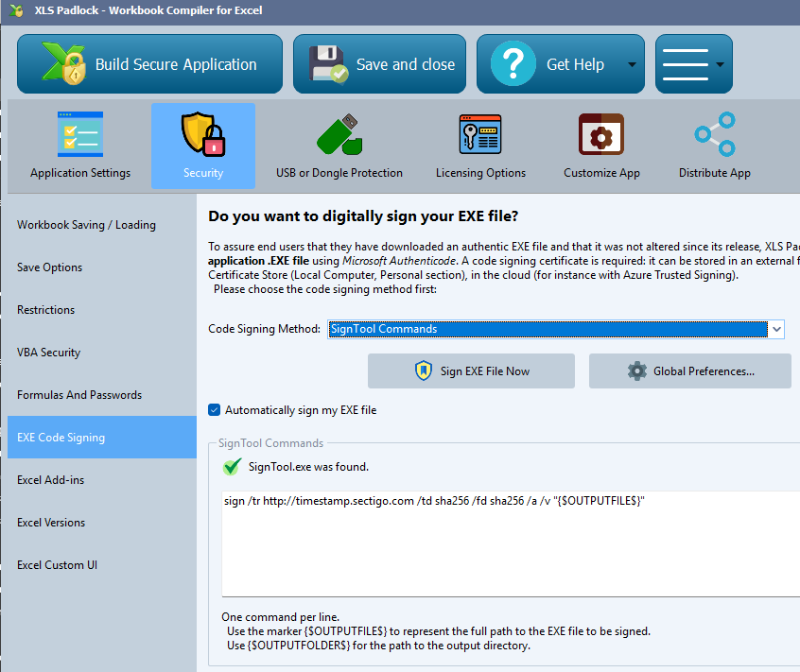Switch to the VBA Security section
Image resolution: width=800 pixels, height=672 pixels.
tap(47, 352)
